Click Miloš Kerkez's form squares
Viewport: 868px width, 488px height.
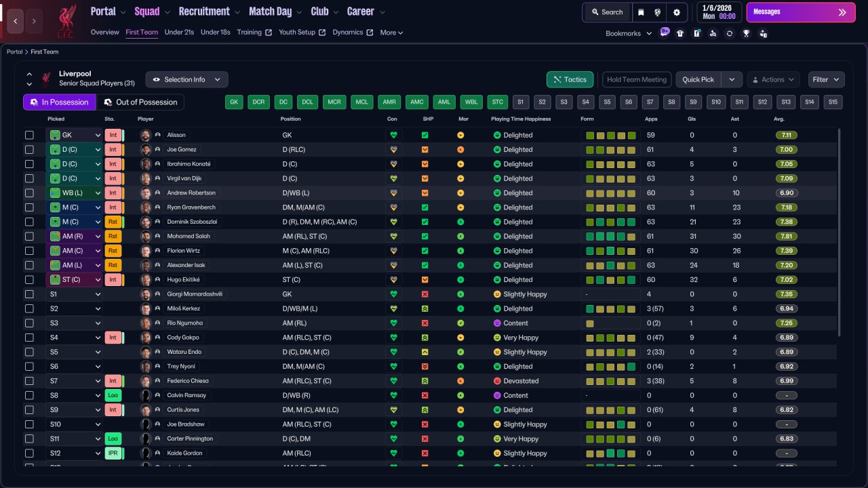tap(610, 308)
